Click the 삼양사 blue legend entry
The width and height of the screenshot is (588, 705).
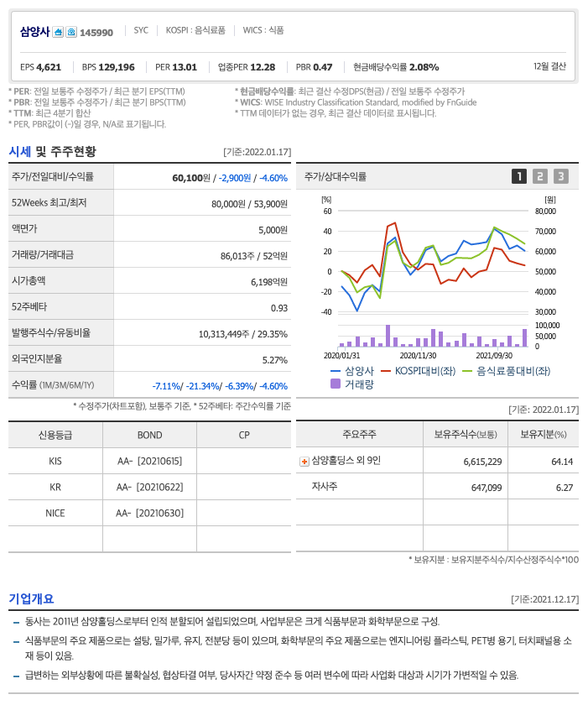point(352,371)
